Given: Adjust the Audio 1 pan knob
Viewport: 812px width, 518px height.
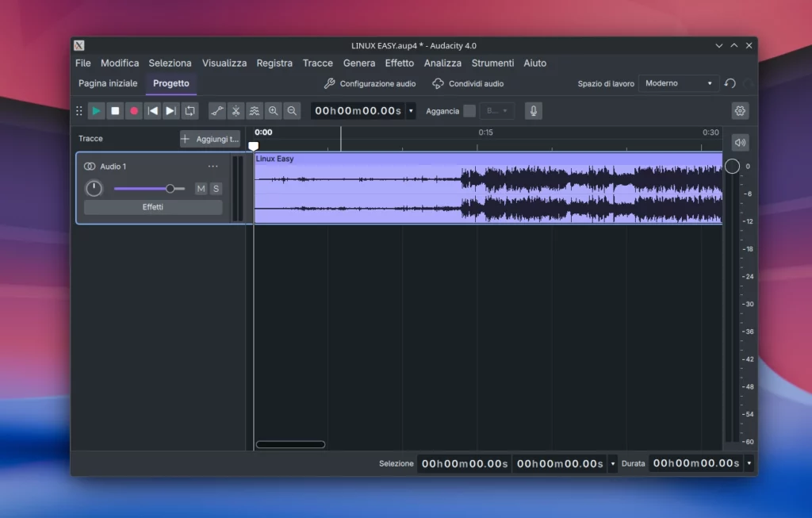Looking at the screenshot, I should (94, 189).
